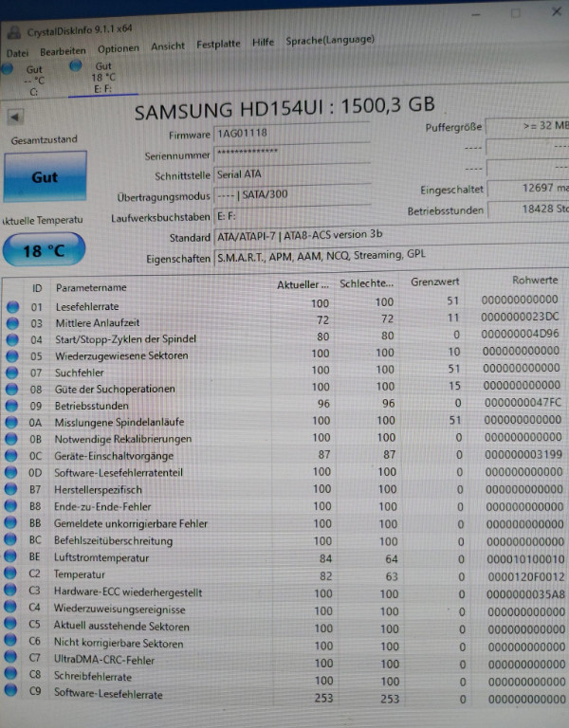Click status icon for Wiederzugewiesene Sektoren row

[12, 356]
